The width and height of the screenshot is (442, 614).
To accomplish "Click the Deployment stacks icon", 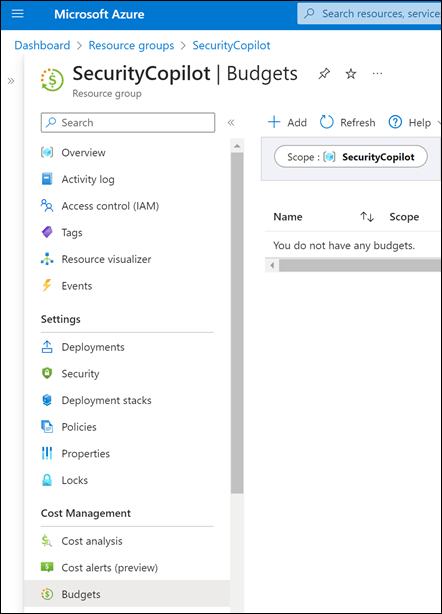I will (47, 400).
